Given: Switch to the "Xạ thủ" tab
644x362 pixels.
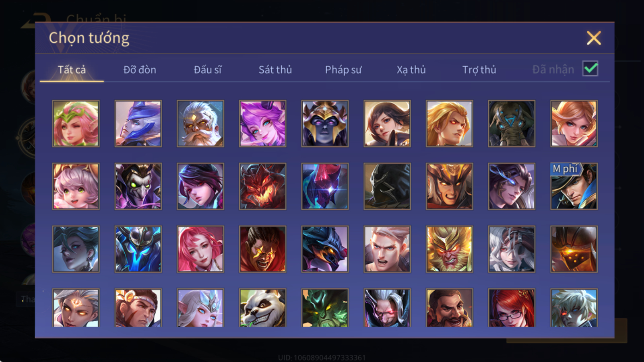Looking at the screenshot, I should (x=411, y=70).
